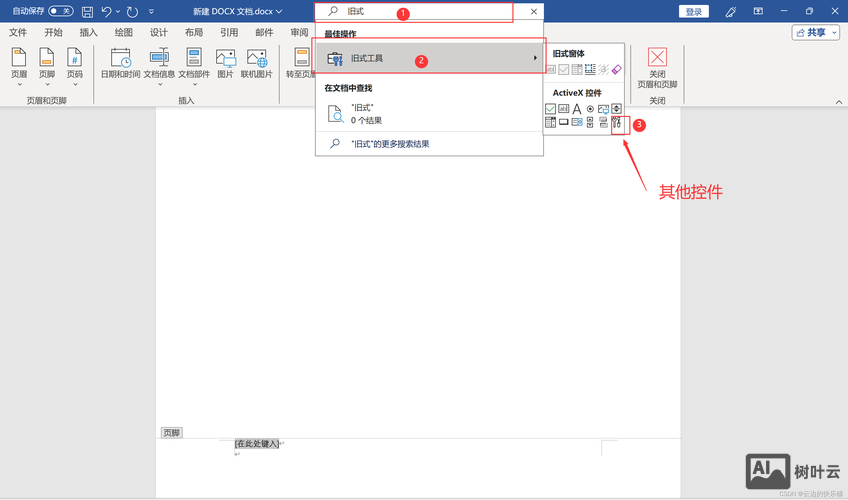848x500 pixels.
Task: Insert the ActiveX checkbox control
Action: click(x=551, y=109)
